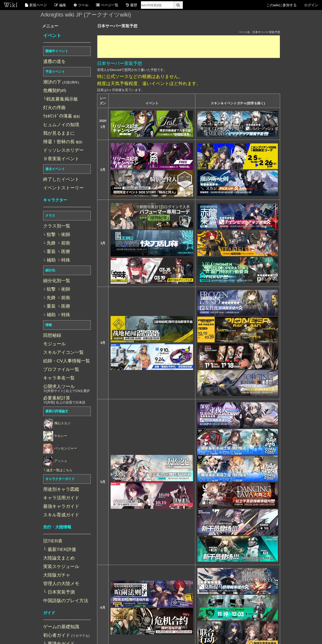Click the 濁心スカジ avatar icon
The image size is (322, 644).
(x=48, y=423)
